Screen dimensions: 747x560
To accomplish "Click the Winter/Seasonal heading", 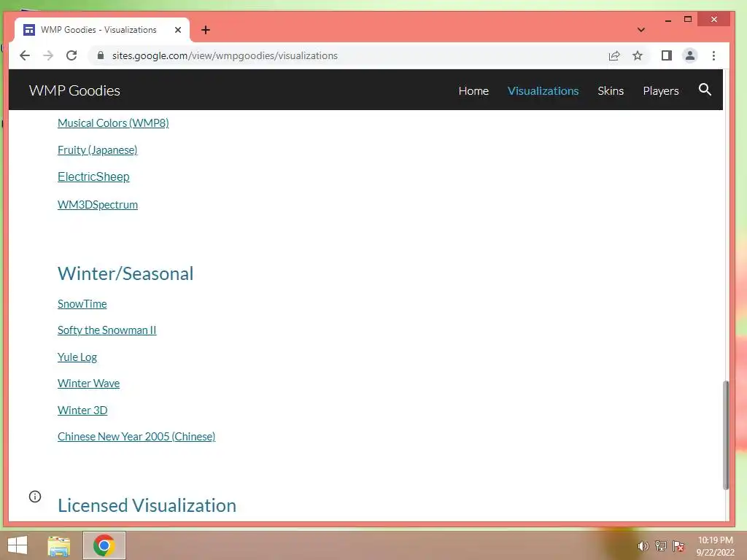I will (x=125, y=274).
